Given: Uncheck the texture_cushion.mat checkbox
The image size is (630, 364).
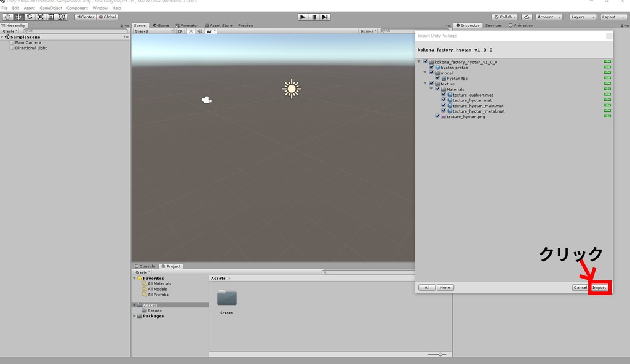Looking at the screenshot, I should (444, 95).
